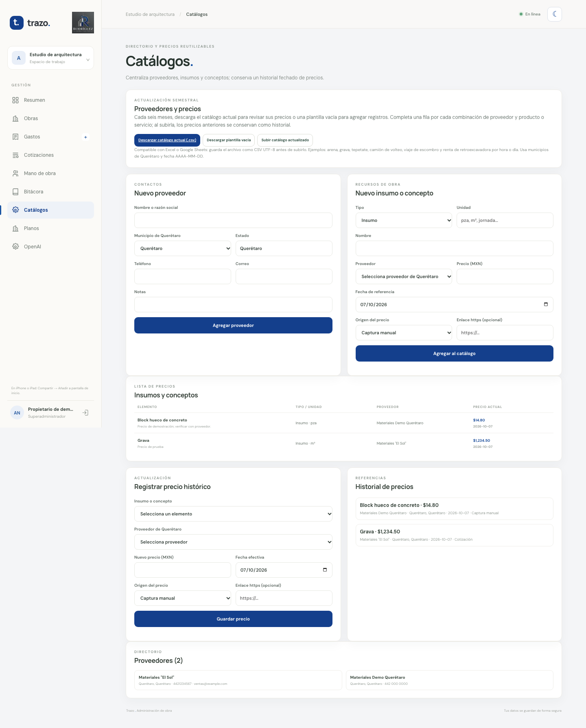Expand the Selecciona un elemento dropdown

[x=233, y=514]
